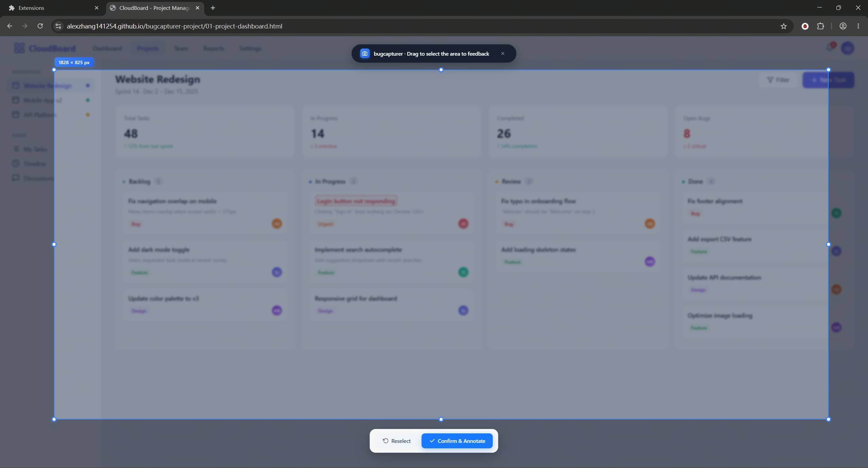868x468 pixels.
Task: Open the Add dark mode toggle card
Action: [205, 261]
